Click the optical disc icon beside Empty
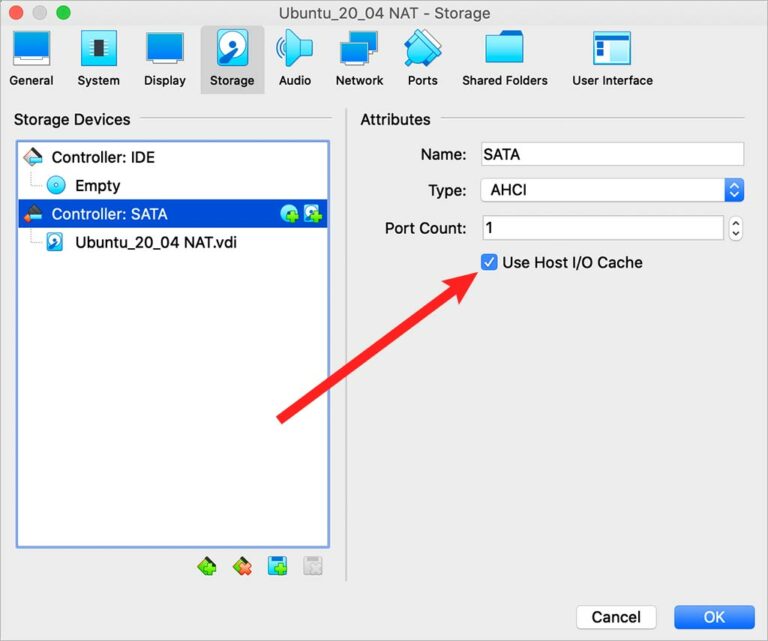This screenshot has width=768, height=641. [x=56, y=185]
